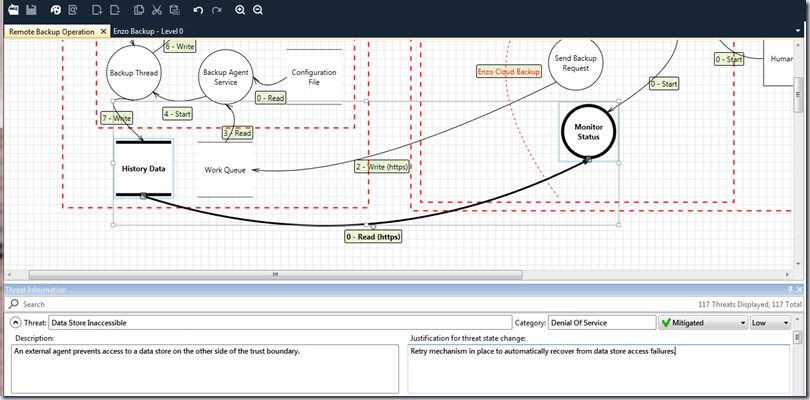Click the search magnifier icon

click(13, 304)
